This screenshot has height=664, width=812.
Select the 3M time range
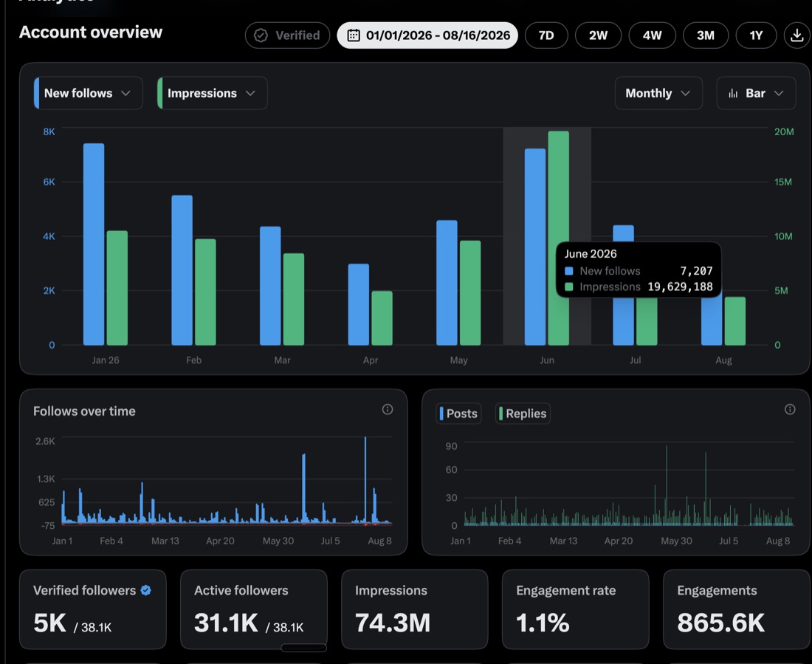(706, 35)
